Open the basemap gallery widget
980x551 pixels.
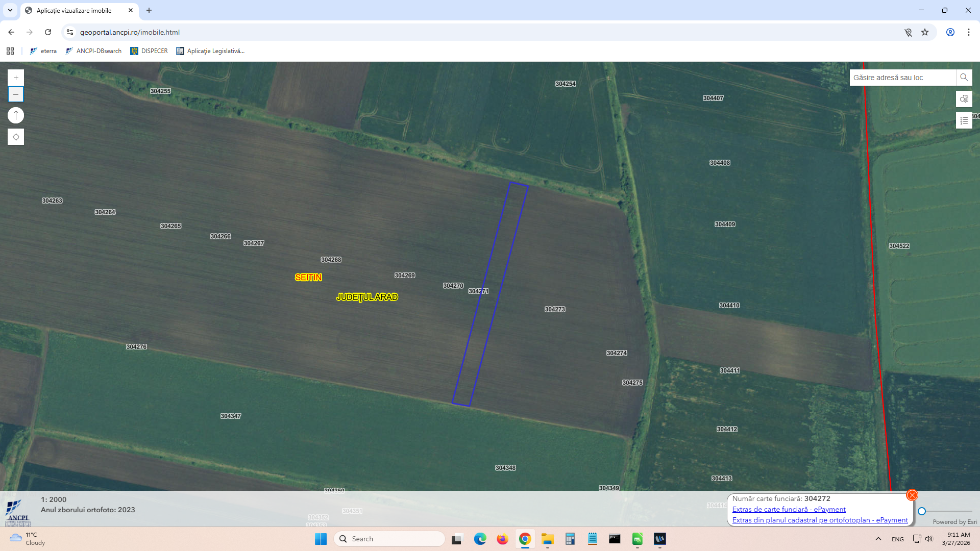964,99
